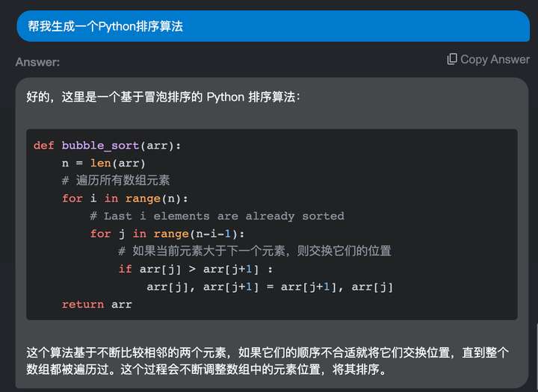Click the bubble_sort function name
Image resolution: width=538 pixels, height=392 pixels.
(x=100, y=146)
